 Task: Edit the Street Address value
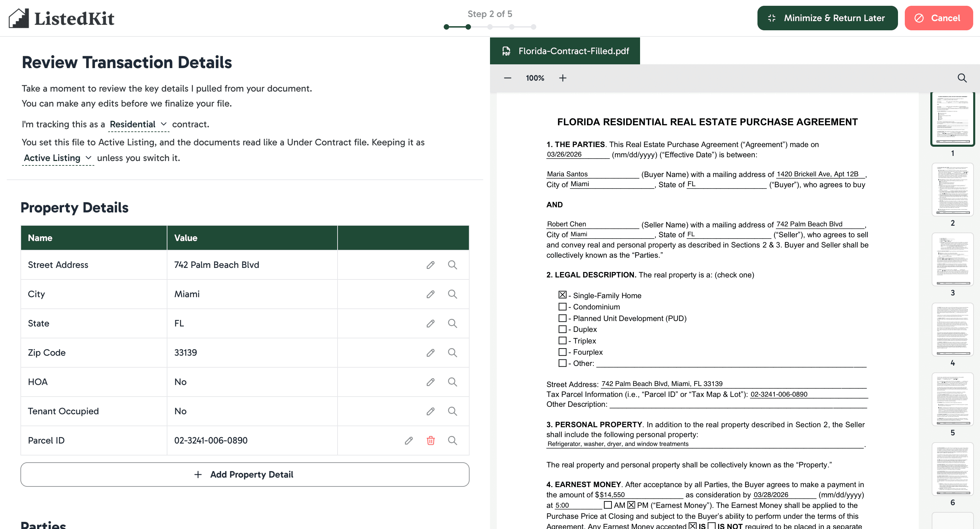coord(430,265)
